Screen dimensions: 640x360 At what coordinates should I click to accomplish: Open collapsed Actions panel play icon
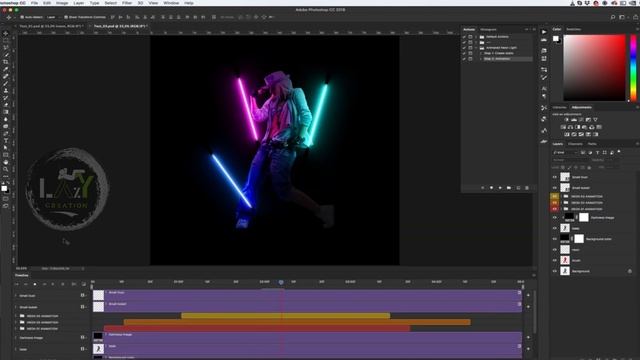pyautogui.click(x=544, y=31)
